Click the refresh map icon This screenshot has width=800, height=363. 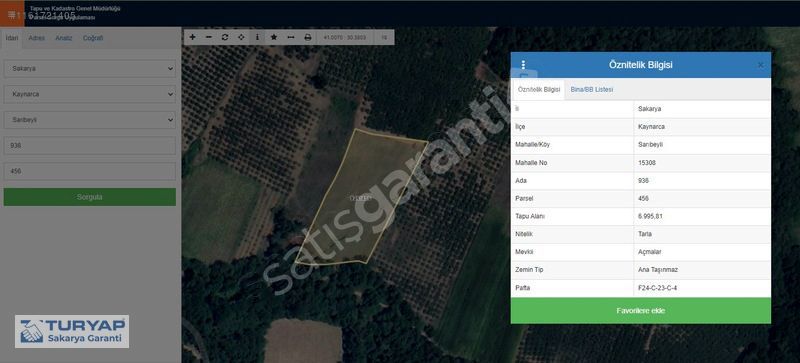coord(224,37)
